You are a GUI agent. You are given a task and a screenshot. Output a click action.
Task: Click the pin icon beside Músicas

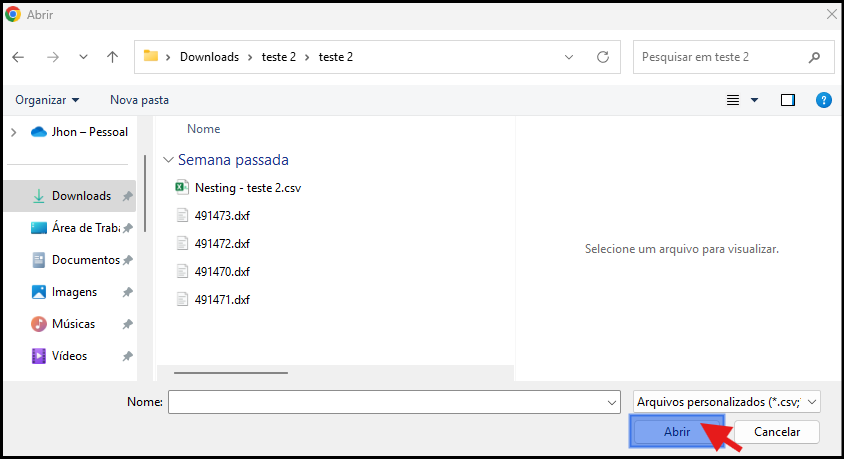tap(127, 324)
